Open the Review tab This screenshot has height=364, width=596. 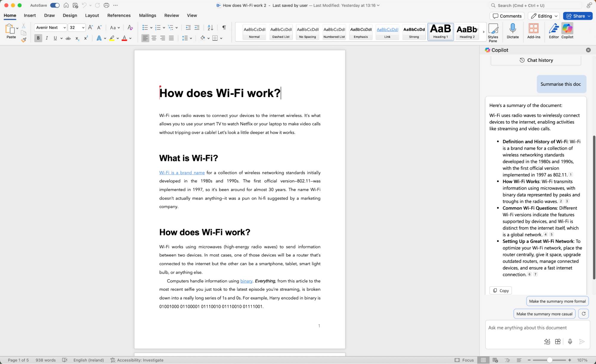pyautogui.click(x=171, y=15)
